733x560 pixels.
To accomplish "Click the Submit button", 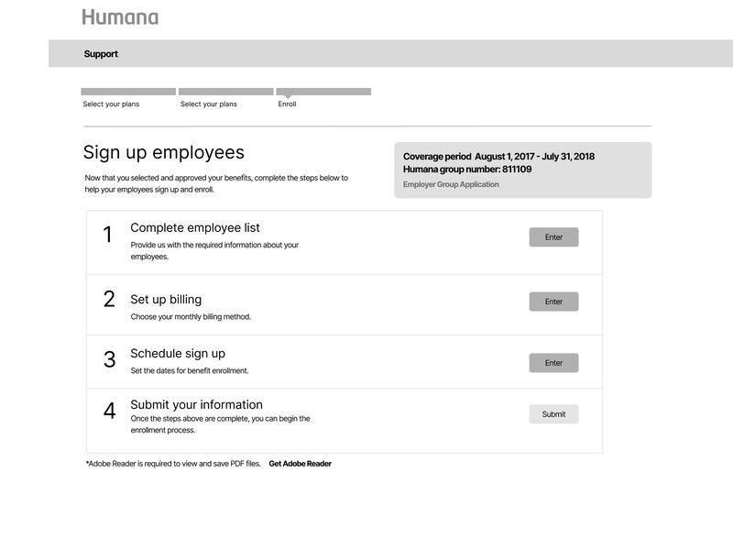I will coord(553,414).
